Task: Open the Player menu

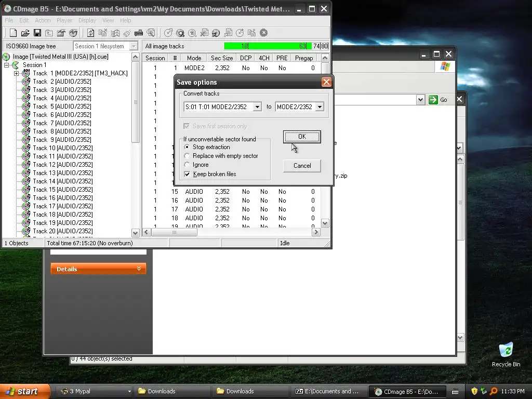Action: point(64,20)
